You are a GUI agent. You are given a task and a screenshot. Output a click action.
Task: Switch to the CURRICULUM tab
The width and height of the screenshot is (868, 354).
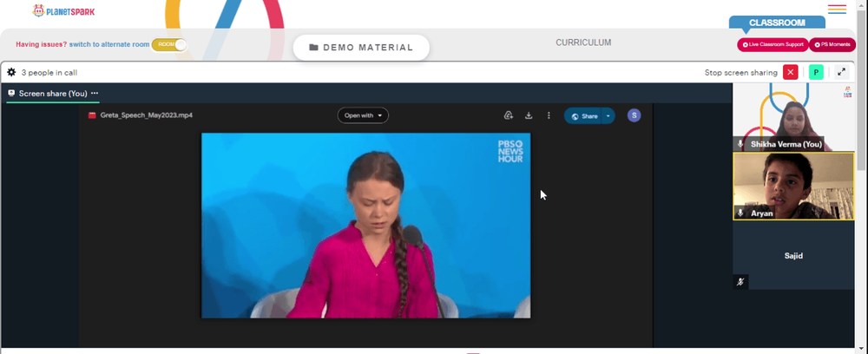(583, 43)
